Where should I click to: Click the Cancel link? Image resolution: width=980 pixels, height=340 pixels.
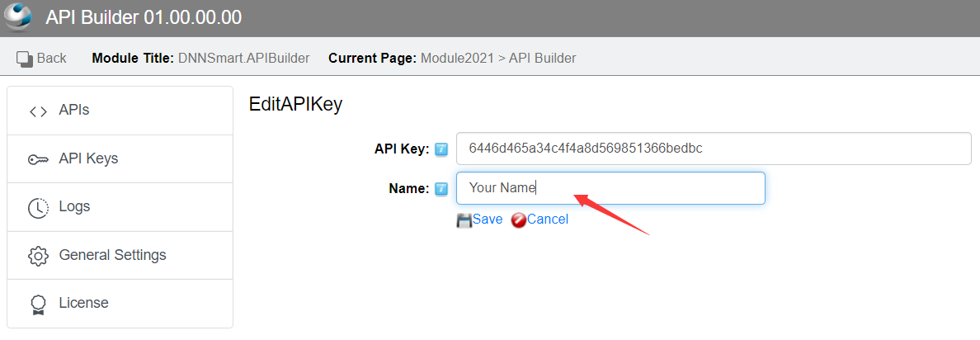pyautogui.click(x=548, y=220)
